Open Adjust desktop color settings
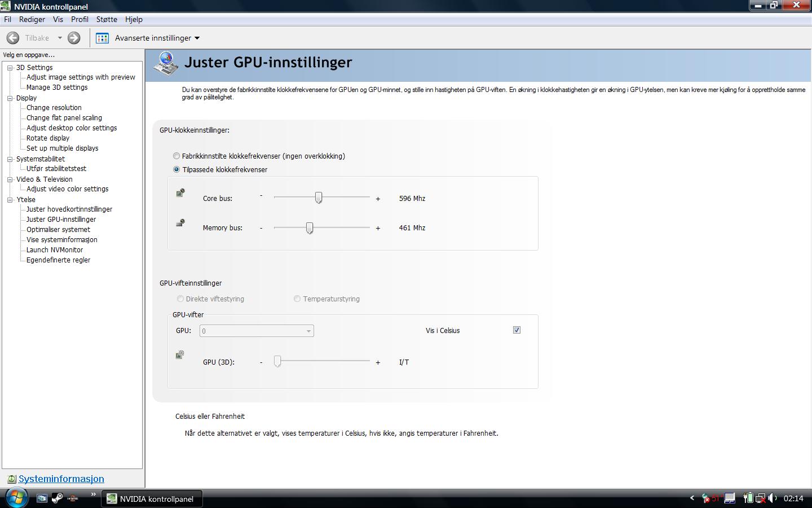Screen dimensions: 812x508 coord(72,128)
